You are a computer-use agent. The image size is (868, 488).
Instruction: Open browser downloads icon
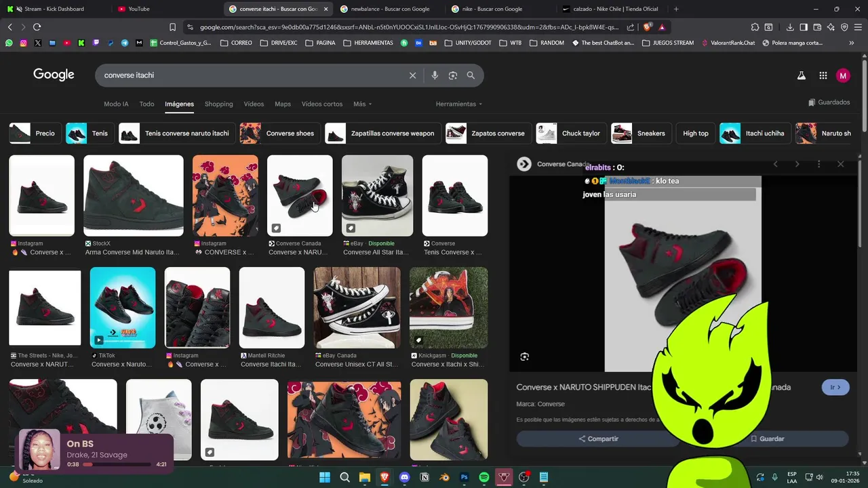(x=790, y=27)
